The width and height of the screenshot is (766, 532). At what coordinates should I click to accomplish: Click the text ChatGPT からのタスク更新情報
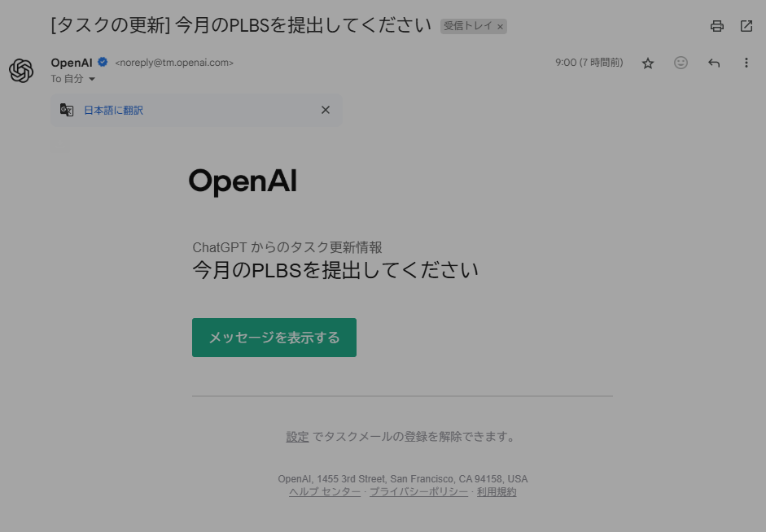click(x=287, y=247)
